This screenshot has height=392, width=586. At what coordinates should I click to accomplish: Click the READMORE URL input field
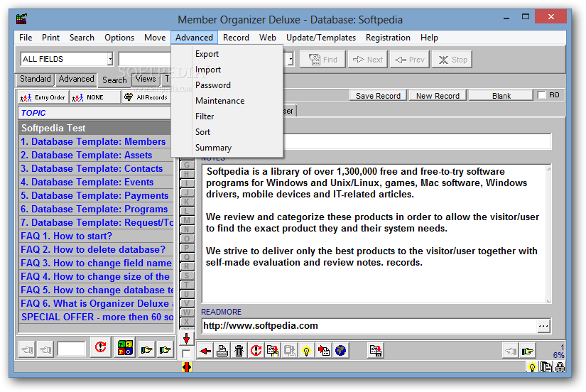(x=369, y=326)
